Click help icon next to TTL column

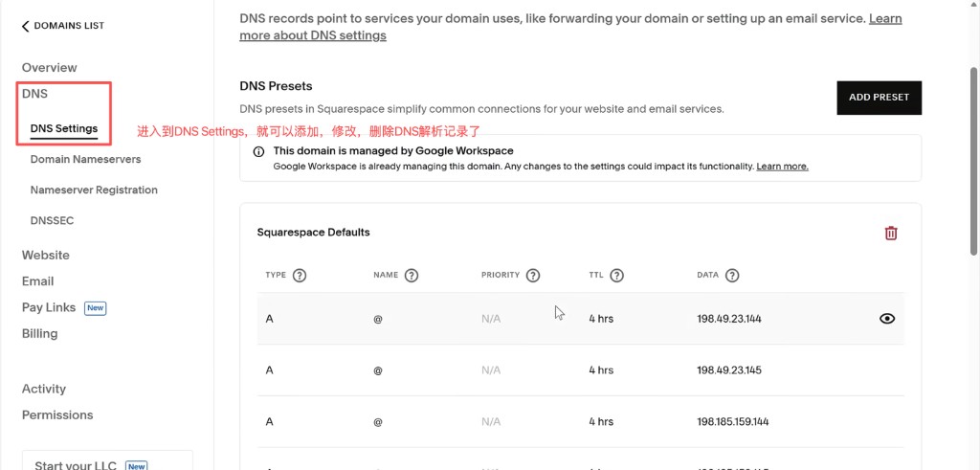click(617, 275)
